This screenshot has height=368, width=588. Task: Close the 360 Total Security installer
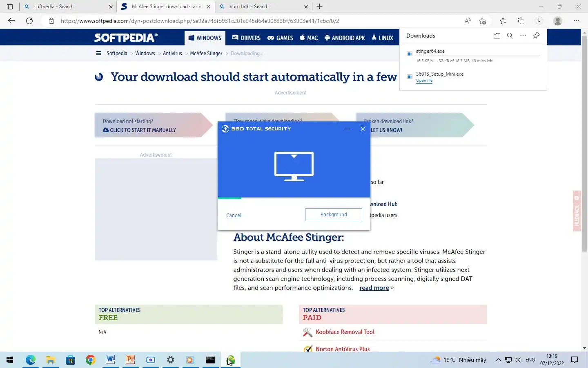(363, 129)
